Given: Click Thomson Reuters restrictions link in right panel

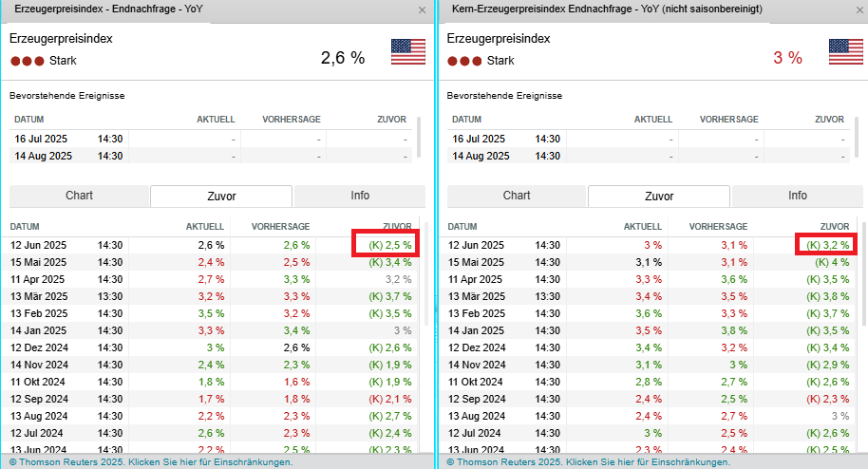Looking at the screenshot, I should (589, 461).
